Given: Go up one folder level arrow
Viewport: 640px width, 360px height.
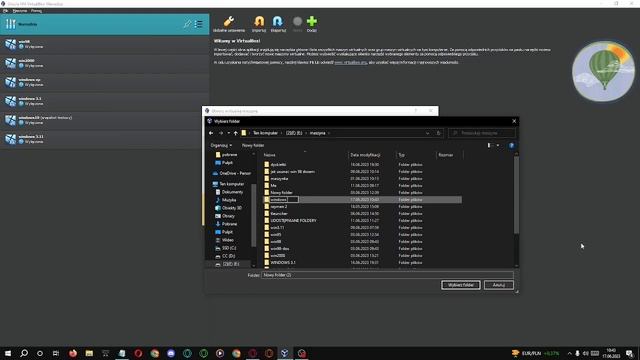Looking at the screenshot, I should 236,133.
